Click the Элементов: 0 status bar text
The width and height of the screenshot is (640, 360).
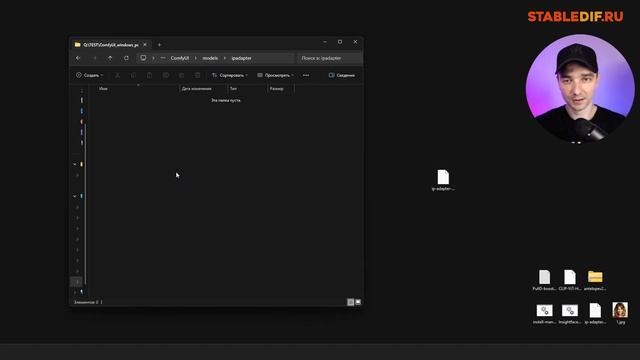86,302
